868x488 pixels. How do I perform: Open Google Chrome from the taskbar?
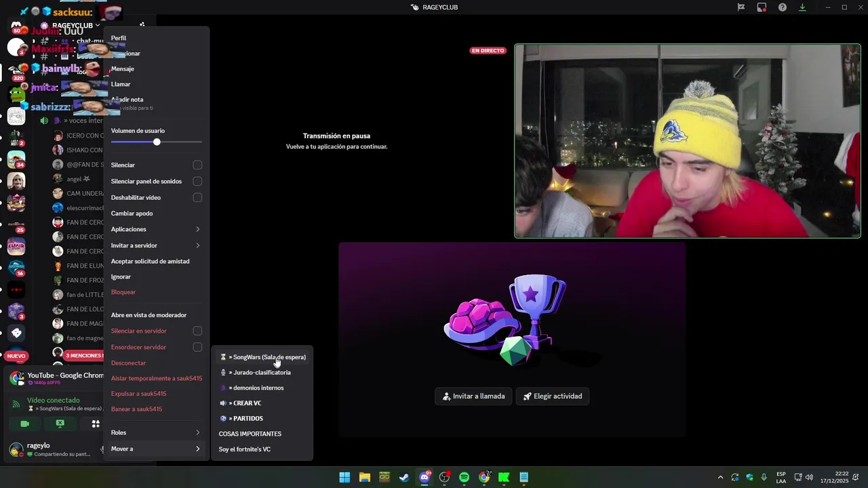point(484,477)
